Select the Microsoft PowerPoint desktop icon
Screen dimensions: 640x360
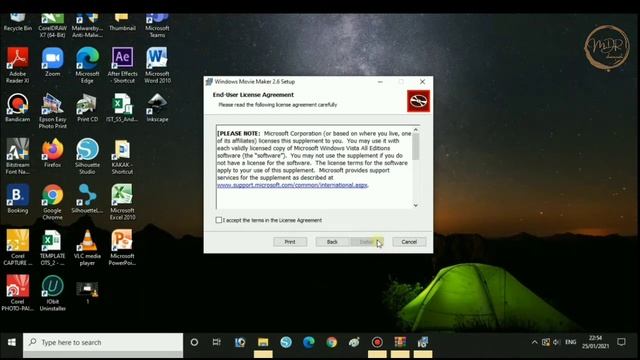pyautogui.click(x=122, y=247)
